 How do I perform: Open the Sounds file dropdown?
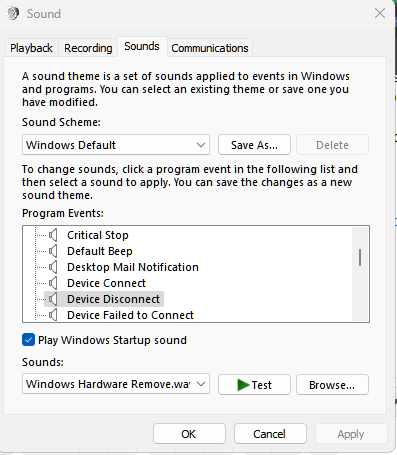[116, 384]
